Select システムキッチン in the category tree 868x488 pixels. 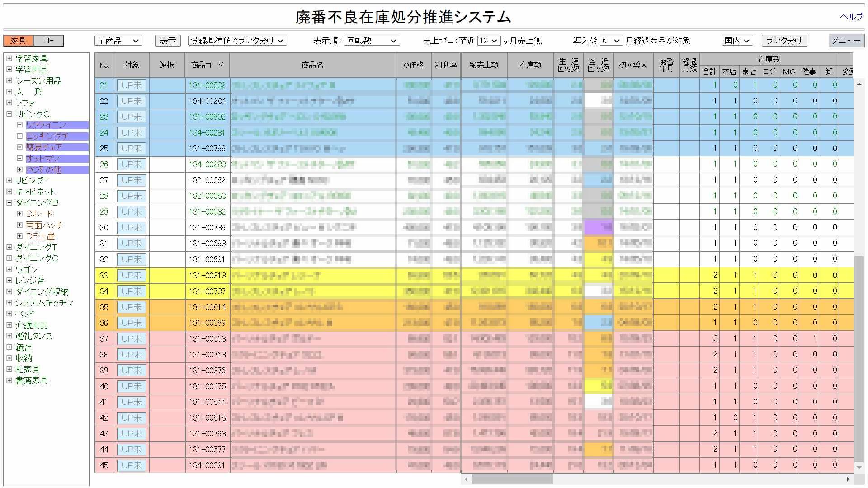tap(44, 303)
